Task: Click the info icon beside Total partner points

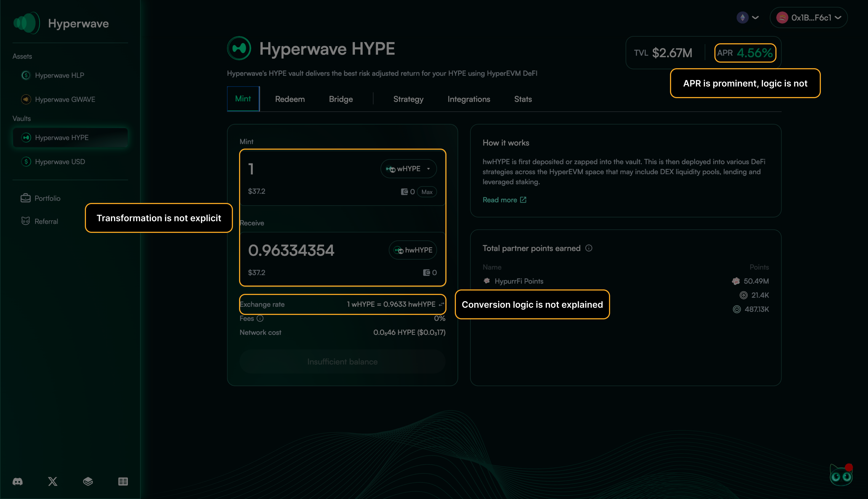Action: 589,248
